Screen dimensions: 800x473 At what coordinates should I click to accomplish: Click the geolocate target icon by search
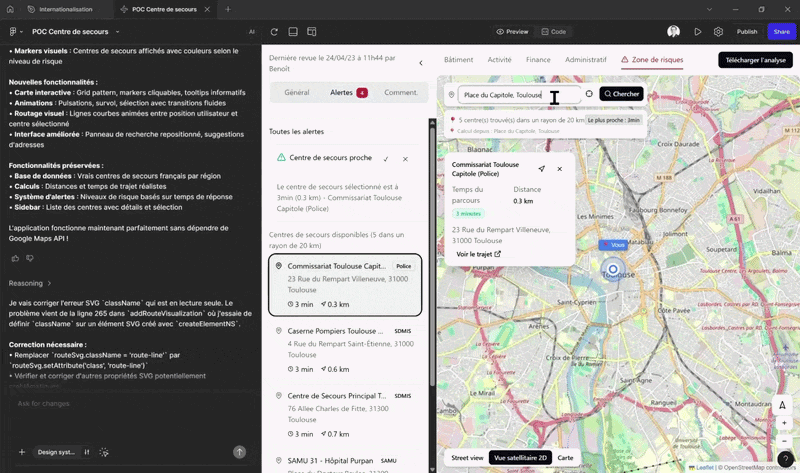point(589,94)
